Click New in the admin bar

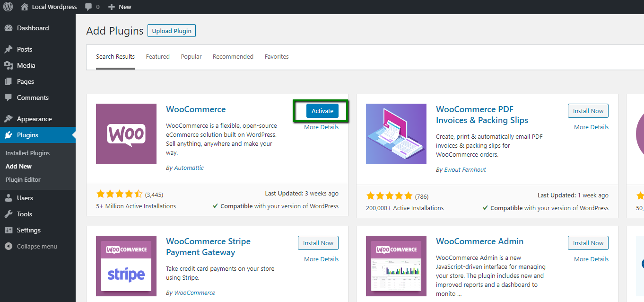pos(125,7)
